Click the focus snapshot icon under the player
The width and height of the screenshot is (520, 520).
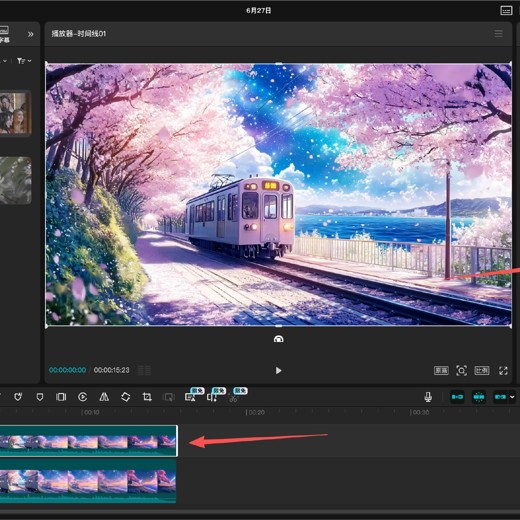[x=461, y=370]
